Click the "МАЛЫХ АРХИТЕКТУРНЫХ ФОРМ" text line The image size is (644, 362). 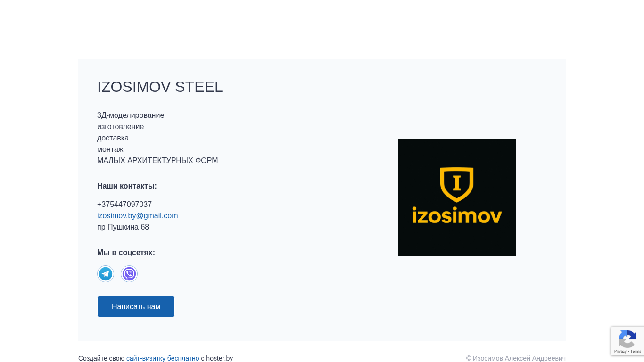click(x=157, y=161)
